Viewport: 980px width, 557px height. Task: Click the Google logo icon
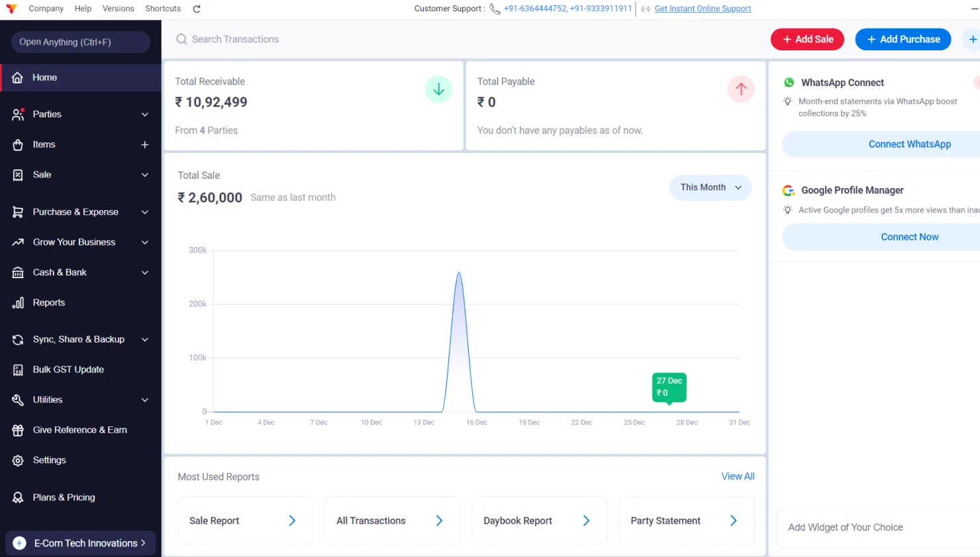click(x=789, y=191)
